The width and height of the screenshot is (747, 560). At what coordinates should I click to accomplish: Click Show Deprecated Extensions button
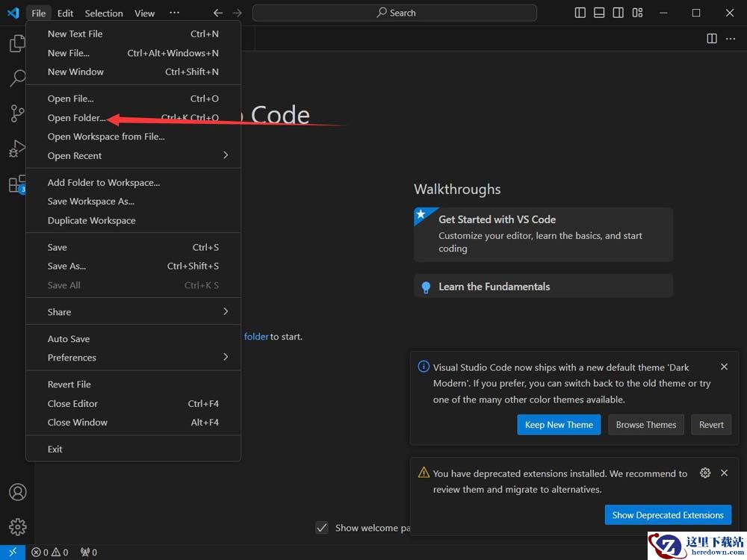tap(668, 514)
